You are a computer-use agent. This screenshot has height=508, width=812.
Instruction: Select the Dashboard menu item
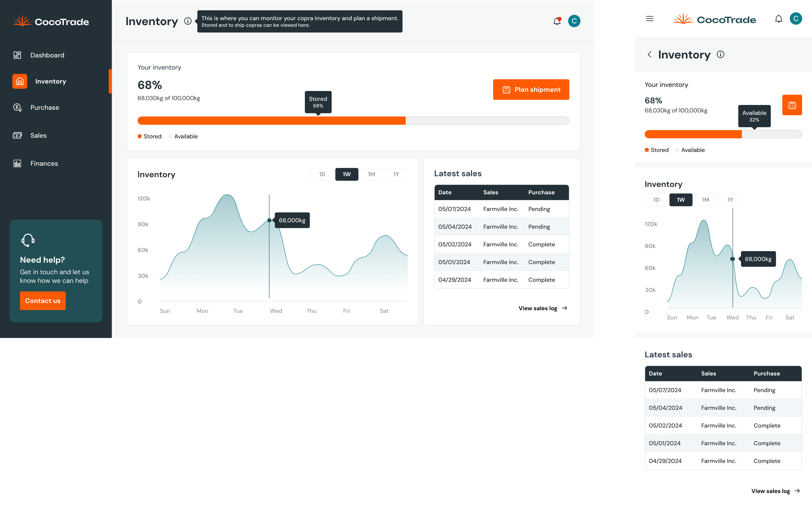[x=47, y=55]
